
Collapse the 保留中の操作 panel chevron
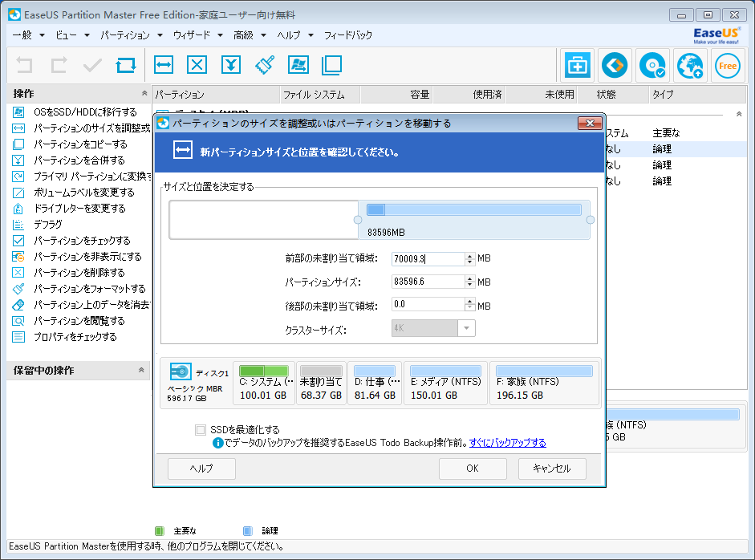coord(141,370)
